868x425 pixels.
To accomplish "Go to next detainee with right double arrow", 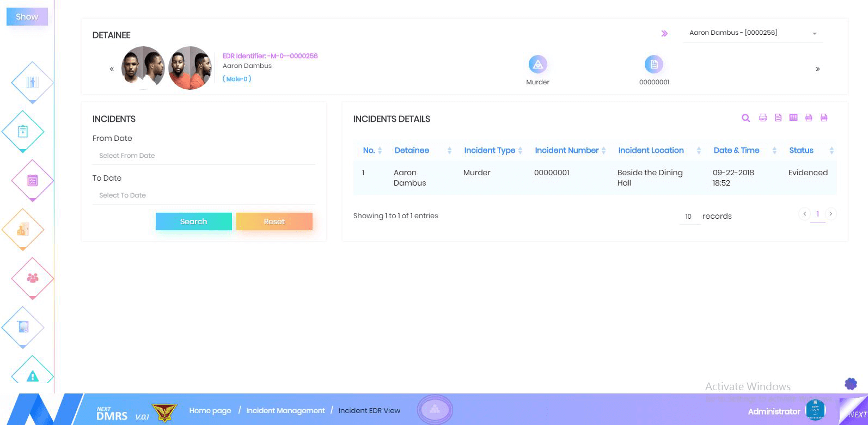I will (x=817, y=69).
